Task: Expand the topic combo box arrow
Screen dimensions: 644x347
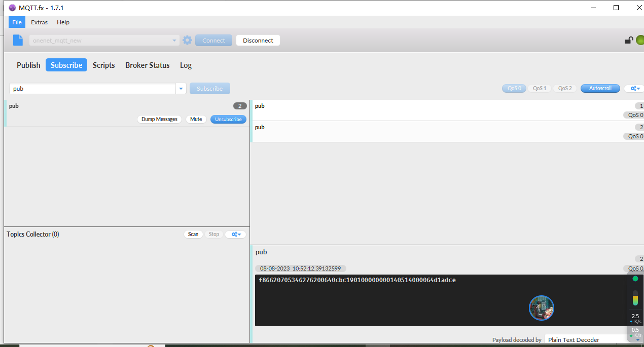Action: click(x=181, y=89)
